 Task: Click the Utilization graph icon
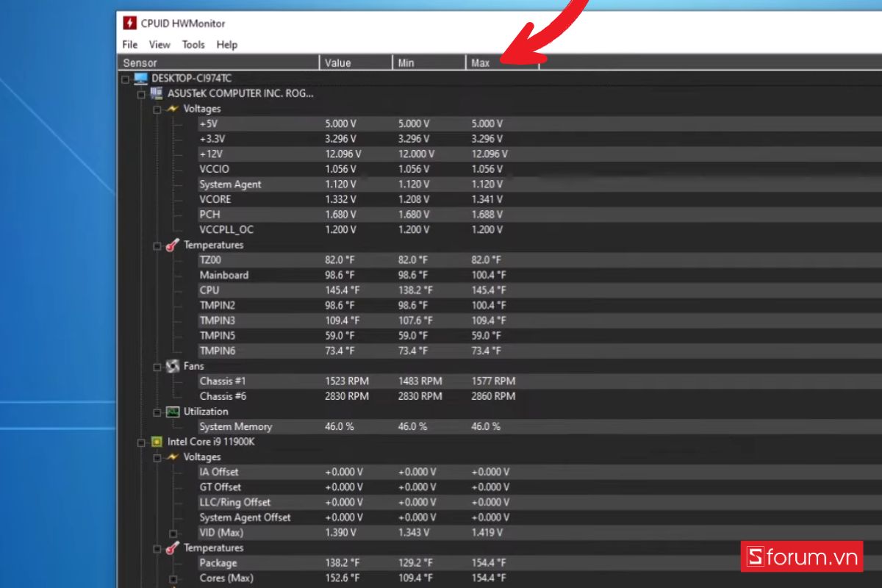[173, 412]
